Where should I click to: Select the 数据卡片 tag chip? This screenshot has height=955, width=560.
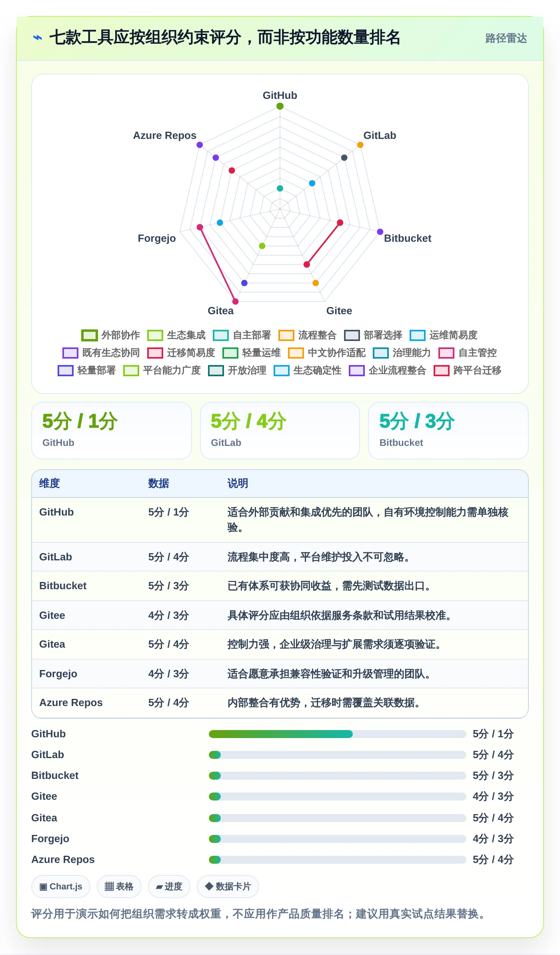coord(228,887)
